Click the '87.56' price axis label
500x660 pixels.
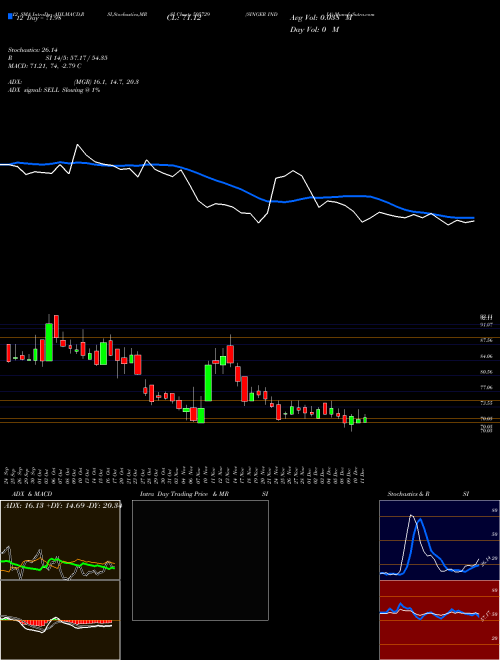tap(486, 341)
